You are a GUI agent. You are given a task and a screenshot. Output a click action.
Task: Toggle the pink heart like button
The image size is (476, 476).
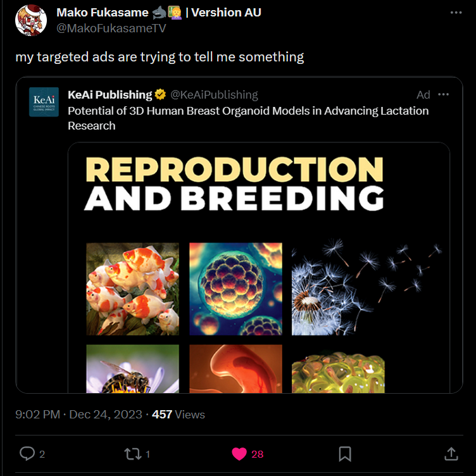click(x=239, y=453)
